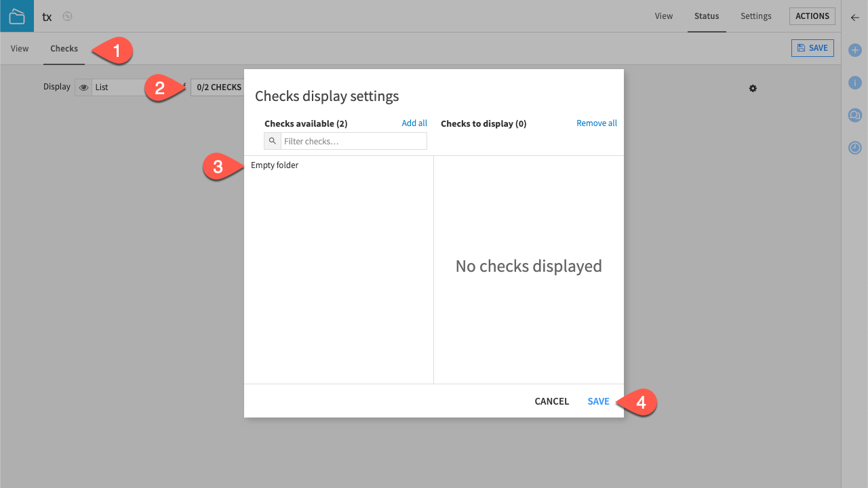This screenshot has height=488, width=868.
Task: Click SAVE in the dialog footer
Action: 598,401
